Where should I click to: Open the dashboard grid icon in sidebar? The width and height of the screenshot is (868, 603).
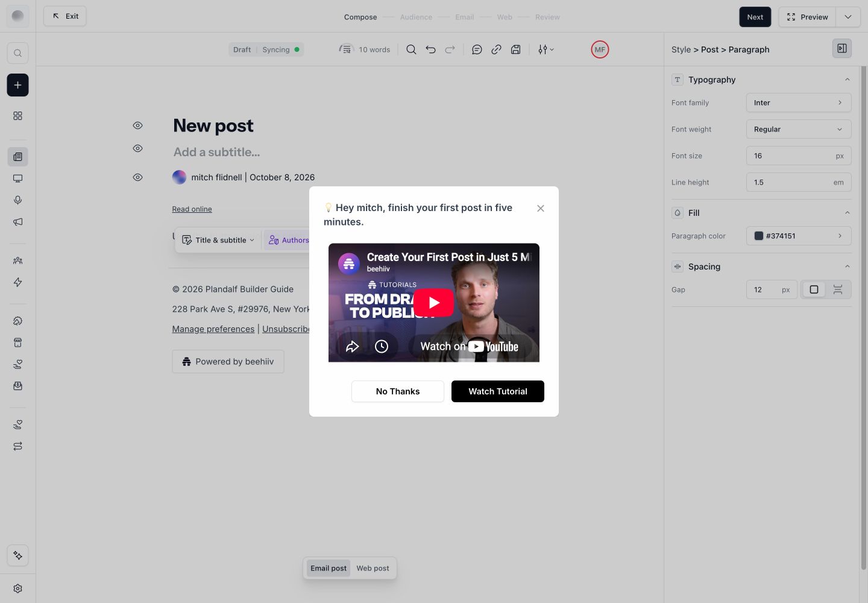pos(17,116)
